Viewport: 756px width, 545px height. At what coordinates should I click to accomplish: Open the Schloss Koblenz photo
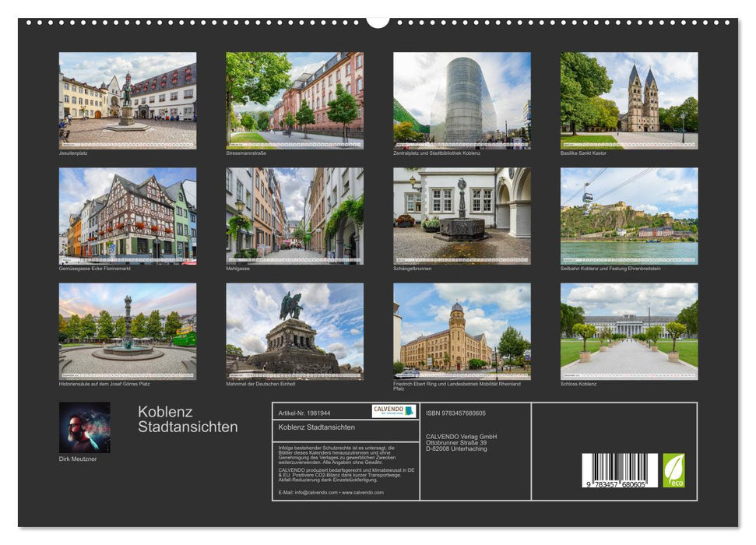[x=629, y=331]
